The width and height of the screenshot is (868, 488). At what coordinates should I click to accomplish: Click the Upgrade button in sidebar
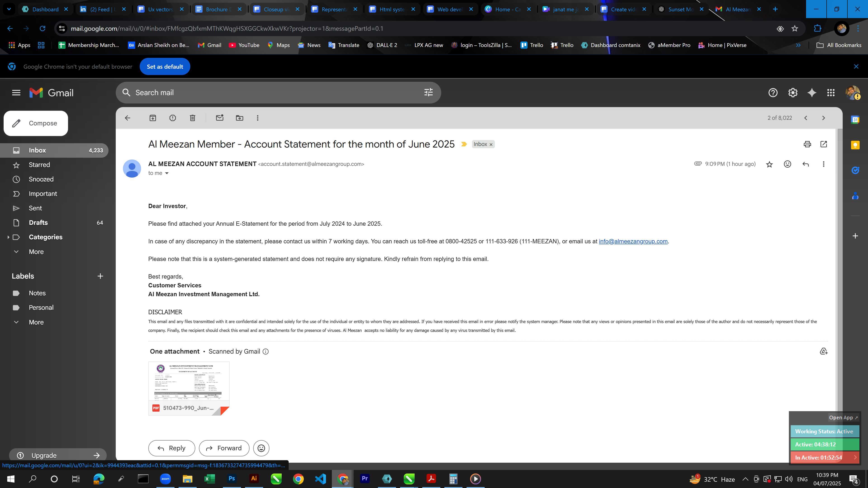tap(58, 455)
